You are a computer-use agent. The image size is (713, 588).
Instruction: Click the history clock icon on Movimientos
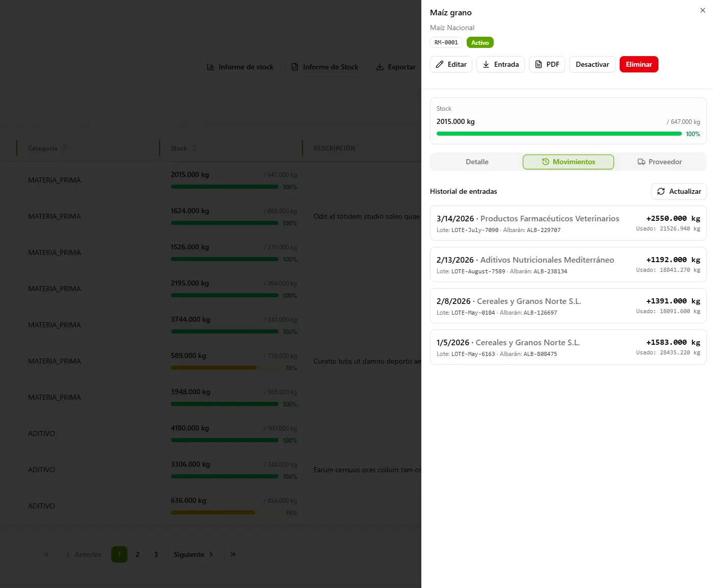(546, 162)
